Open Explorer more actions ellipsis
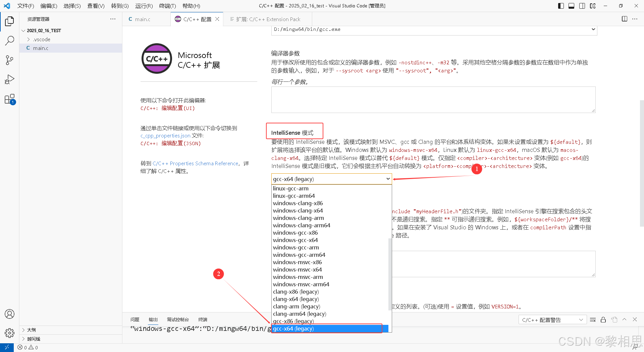 coord(113,19)
